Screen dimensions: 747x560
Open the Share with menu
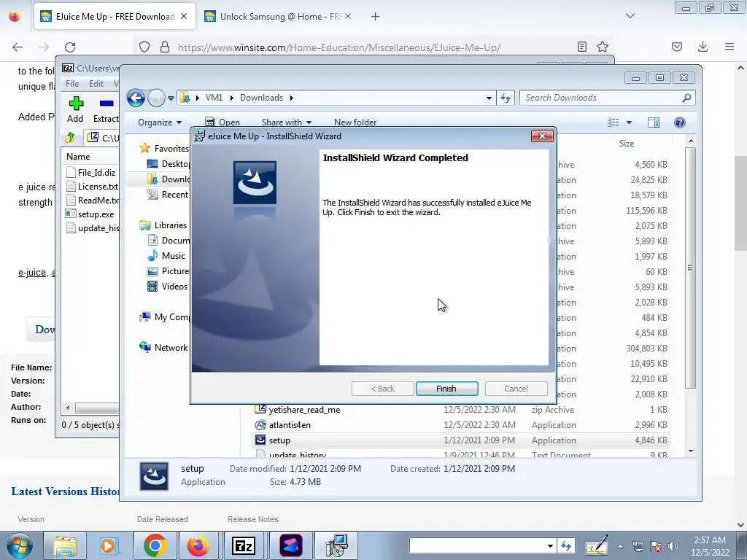(x=286, y=122)
